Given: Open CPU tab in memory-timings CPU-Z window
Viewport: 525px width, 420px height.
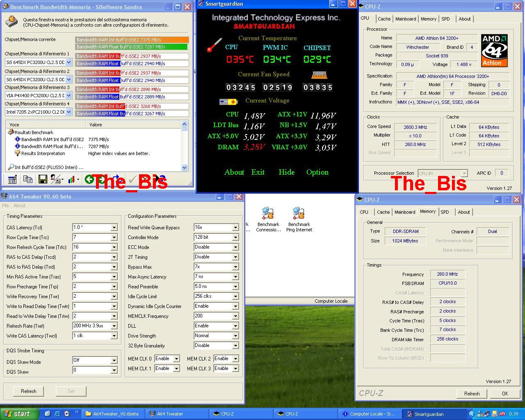Looking at the screenshot, I should click(x=364, y=212).
